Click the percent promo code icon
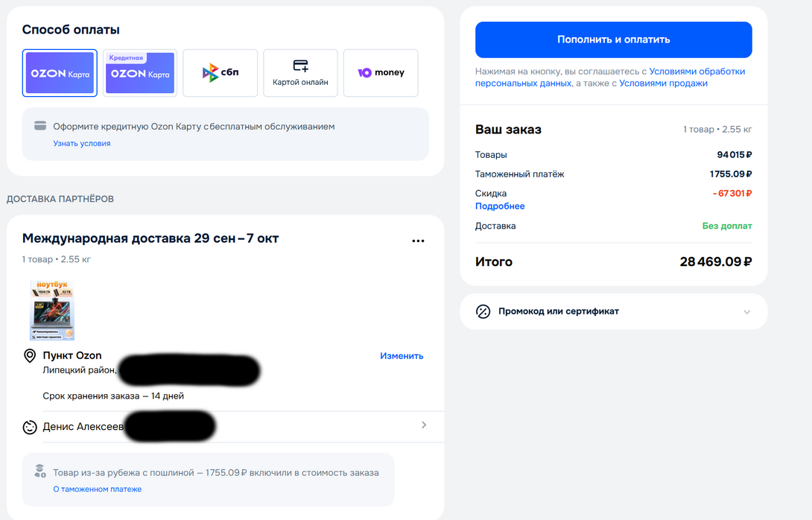This screenshot has height=520, width=812. pos(483,311)
